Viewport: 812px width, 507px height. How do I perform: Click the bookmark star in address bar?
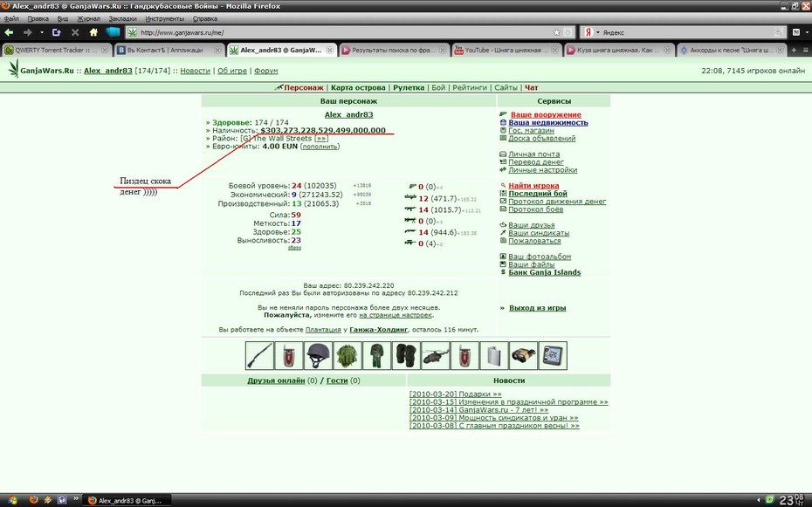point(557,32)
